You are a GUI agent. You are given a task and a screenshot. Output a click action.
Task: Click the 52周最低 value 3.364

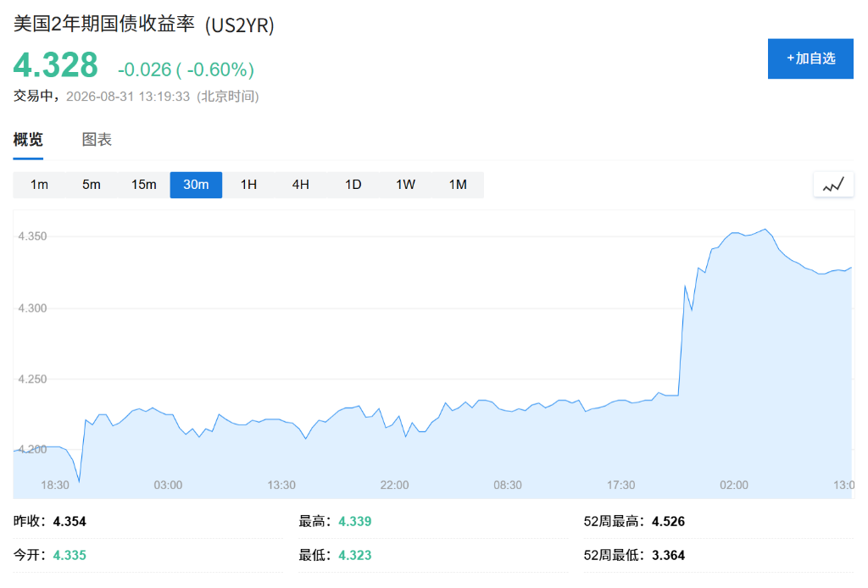(668, 555)
